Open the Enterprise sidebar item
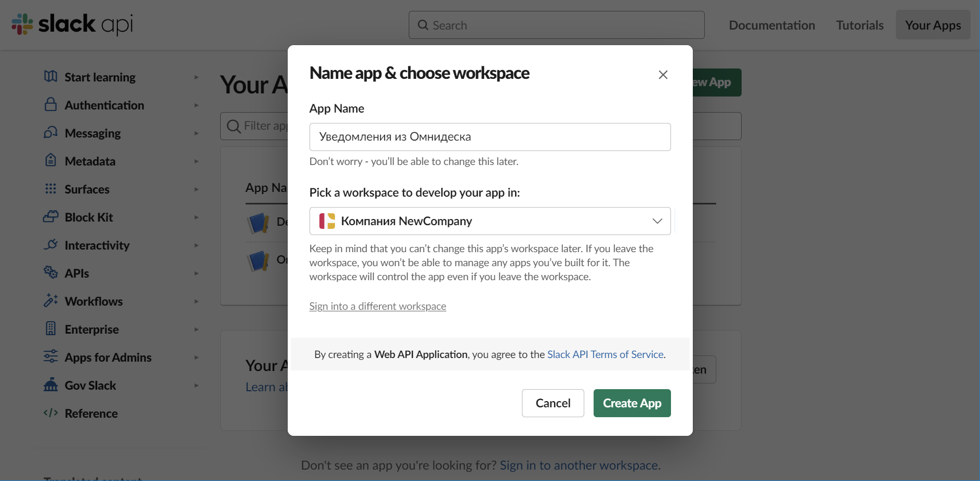The height and width of the screenshot is (481, 980). pyautogui.click(x=91, y=329)
